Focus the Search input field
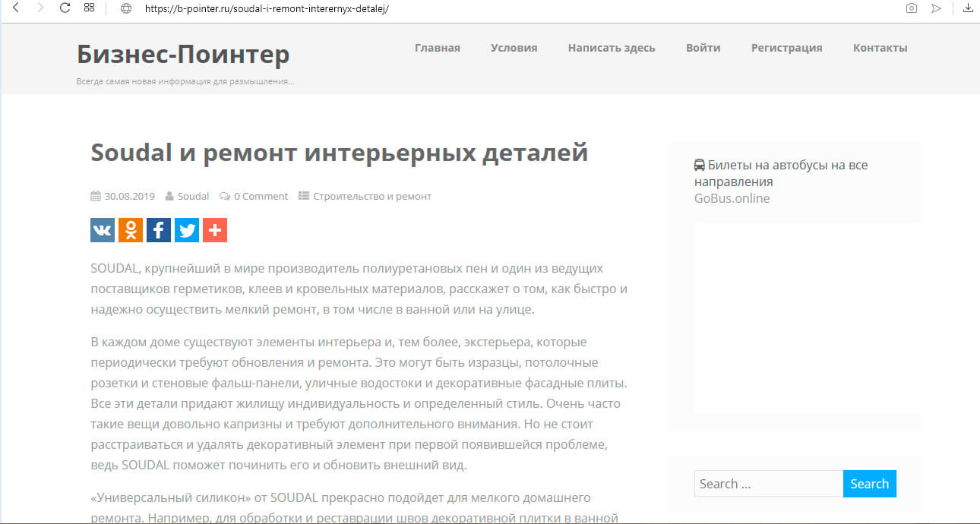980x524 pixels. coord(769,484)
